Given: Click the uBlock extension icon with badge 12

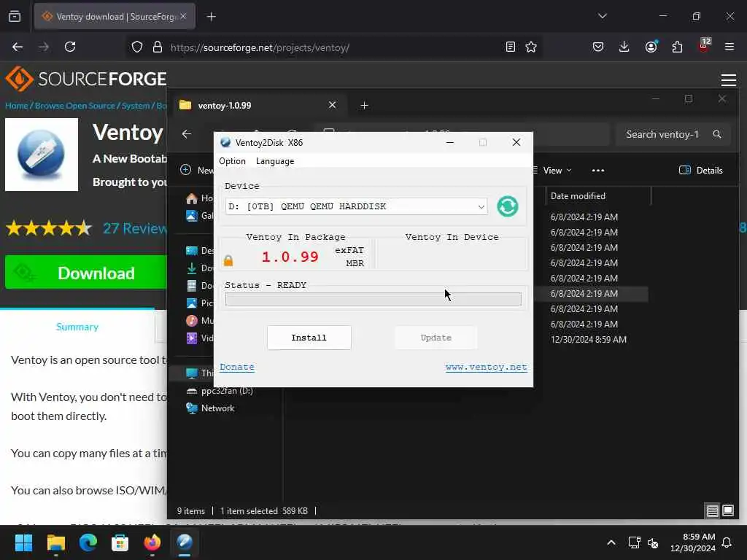Looking at the screenshot, I should [704, 46].
